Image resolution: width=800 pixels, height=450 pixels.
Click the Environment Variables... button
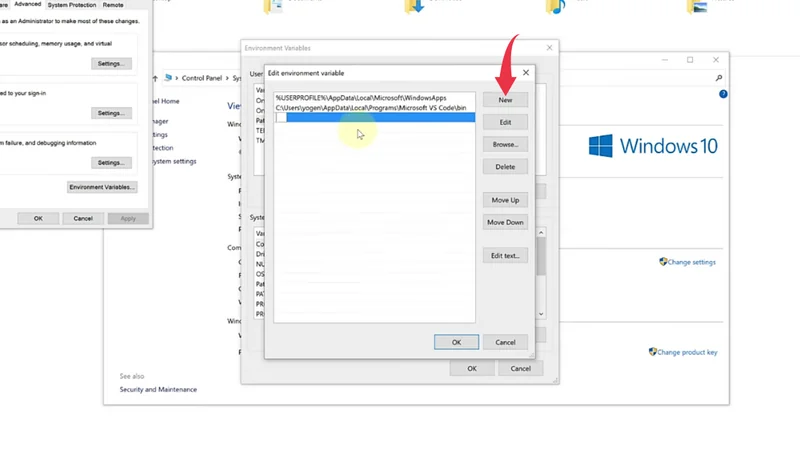click(102, 187)
